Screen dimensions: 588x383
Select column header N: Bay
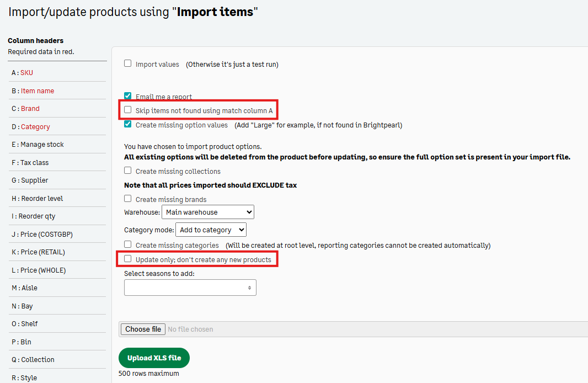22,306
